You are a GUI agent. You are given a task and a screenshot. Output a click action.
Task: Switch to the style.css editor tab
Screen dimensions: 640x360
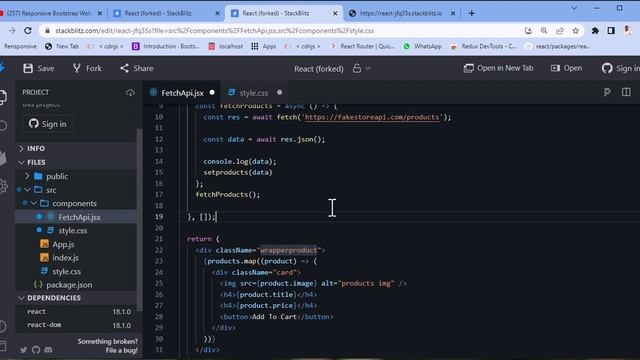click(x=255, y=93)
